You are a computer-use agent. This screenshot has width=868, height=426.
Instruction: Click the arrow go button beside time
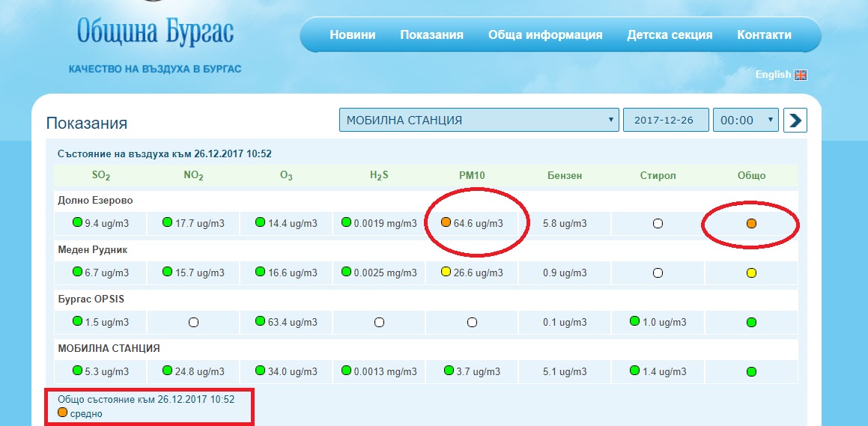(x=795, y=120)
